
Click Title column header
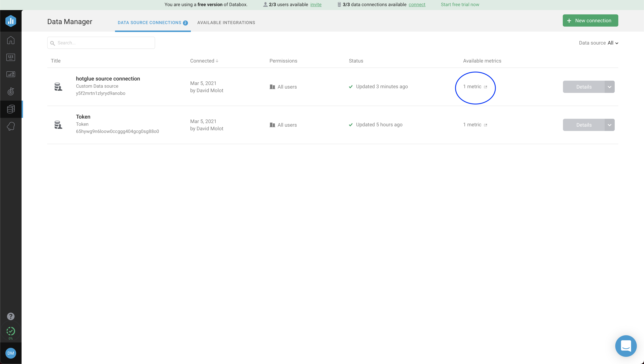pyautogui.click(x=56, y=61)
